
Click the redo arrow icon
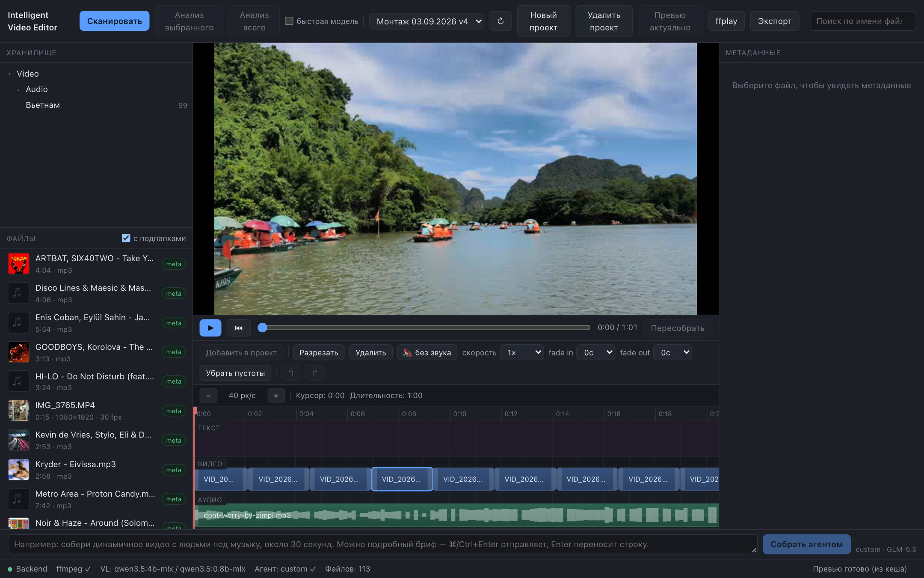point(315,373)
